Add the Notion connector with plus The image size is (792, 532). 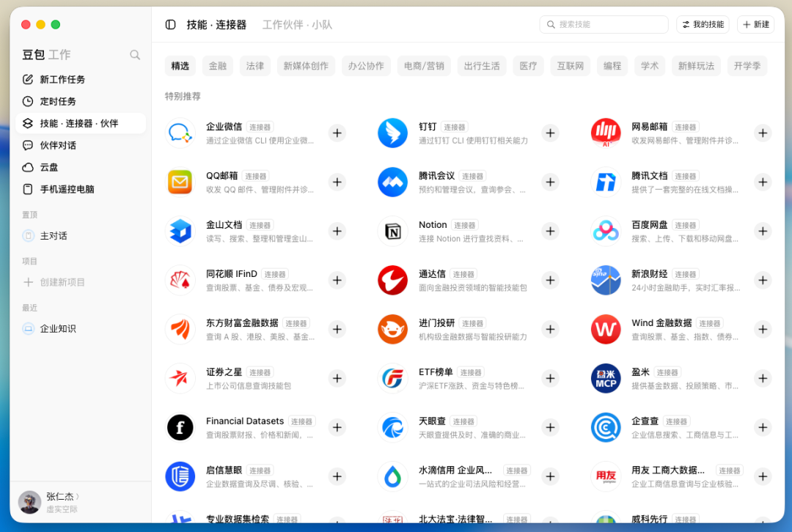pos(550,231)
